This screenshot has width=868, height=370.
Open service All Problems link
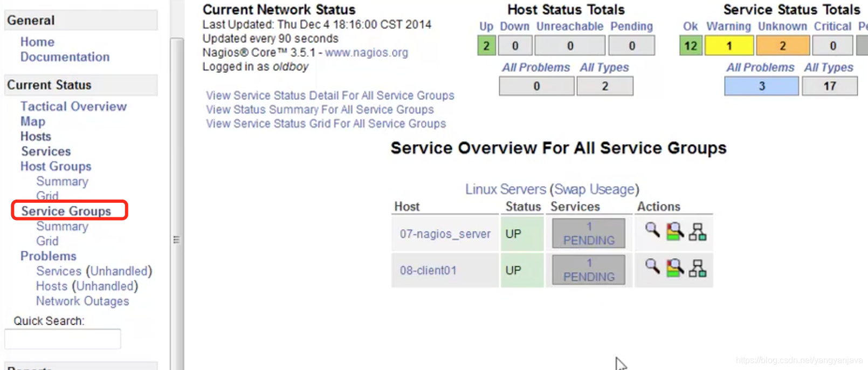point(760,68)
